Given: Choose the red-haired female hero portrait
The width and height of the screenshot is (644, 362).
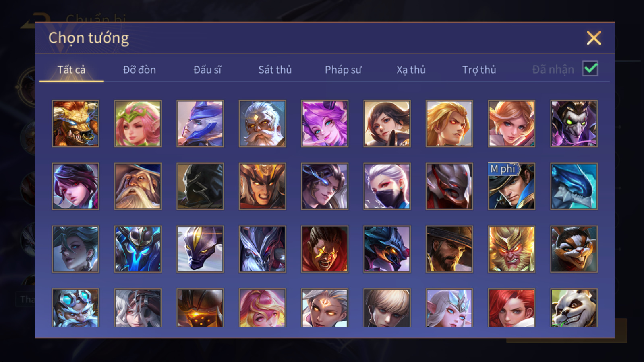Looking at the screenshot, I should [x=511, y=308].
